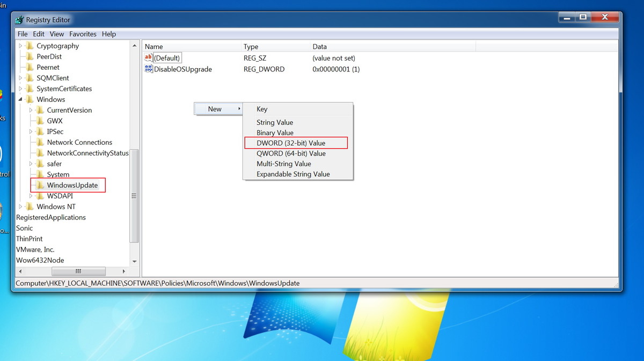Viewport: 644px width, 361px height.
Task: Choose String Value in submenu
Action: pyautogui.click(x=298, y=122)
